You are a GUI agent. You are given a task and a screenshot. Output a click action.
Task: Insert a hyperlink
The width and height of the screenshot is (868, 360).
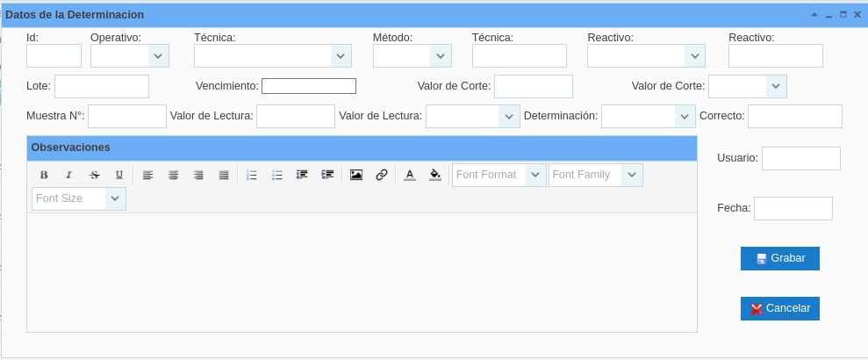(382, 175)
